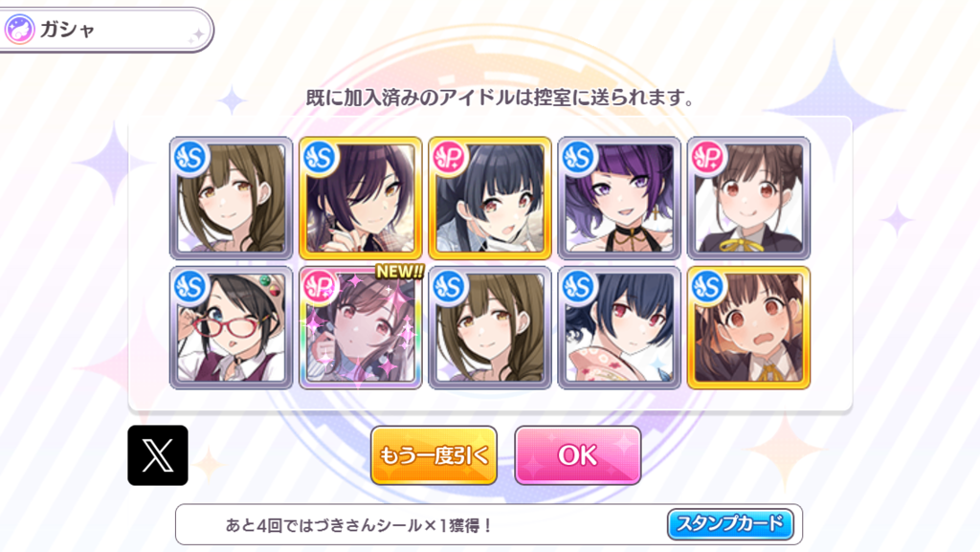Select the gold-framed P card with black-haired idol
Viewport: 980px width, 552px height.
click(490, 198)
